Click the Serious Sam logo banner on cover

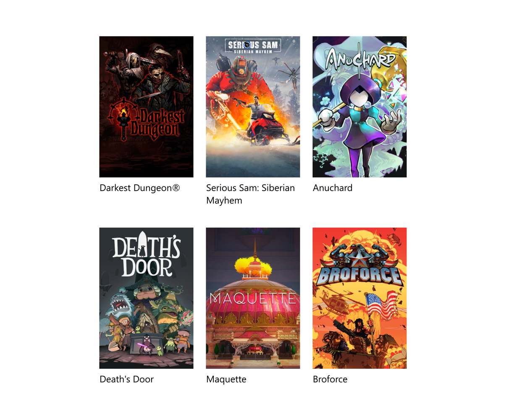coord(253,46)
